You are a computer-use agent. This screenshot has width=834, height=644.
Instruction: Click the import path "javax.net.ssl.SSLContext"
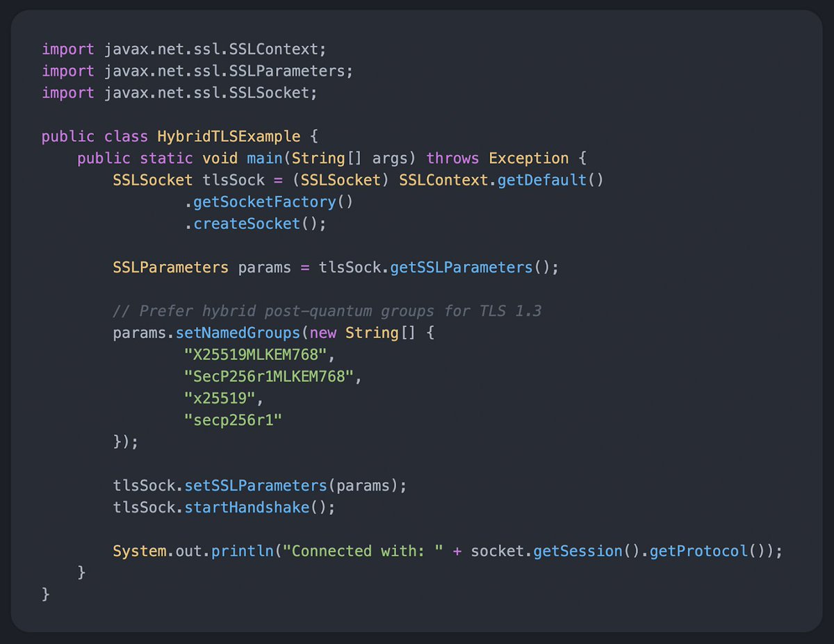click(211, 49)
